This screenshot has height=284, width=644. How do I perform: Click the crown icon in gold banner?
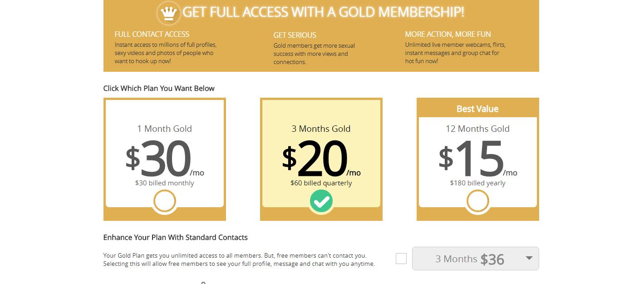tap(169, 13)
